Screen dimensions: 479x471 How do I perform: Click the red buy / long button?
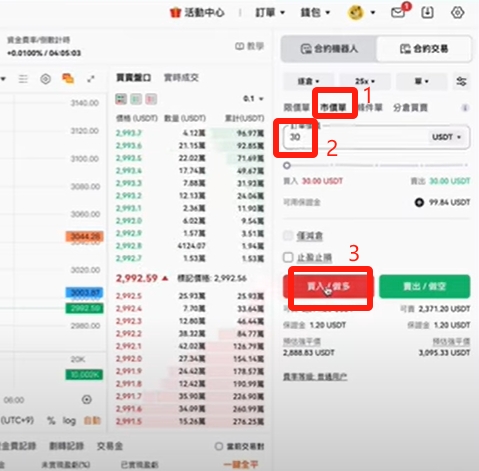tap(328, 286)
